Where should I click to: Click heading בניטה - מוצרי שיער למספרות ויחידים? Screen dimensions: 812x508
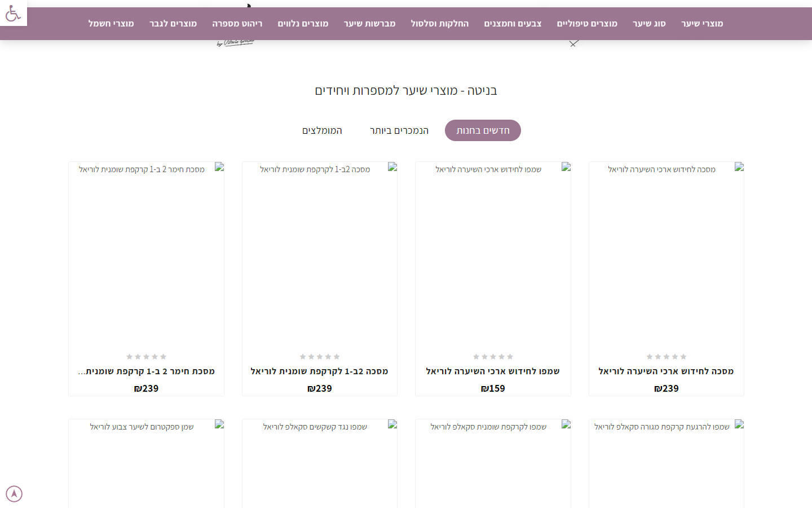click(406, 90)
